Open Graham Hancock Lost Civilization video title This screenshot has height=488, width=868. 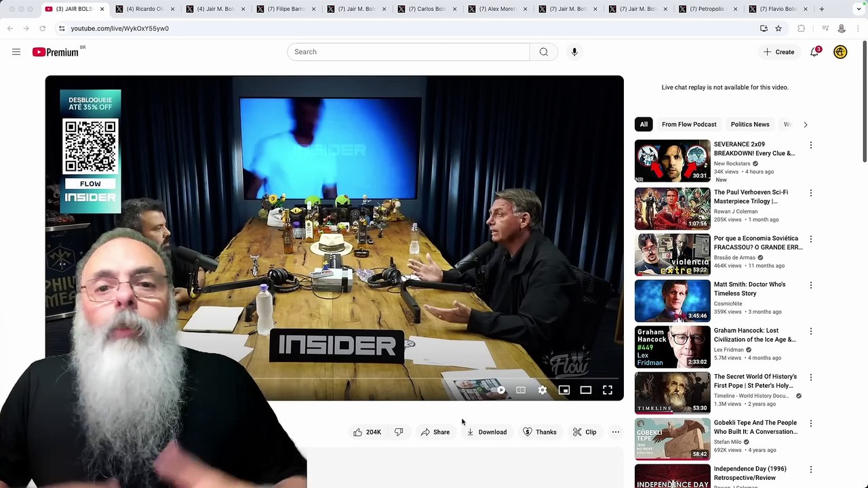point(755,335)
